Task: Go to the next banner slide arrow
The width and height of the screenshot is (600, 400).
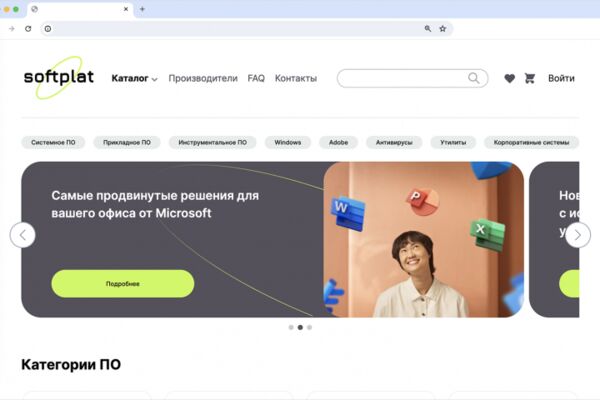Action: tap(578, 235)
